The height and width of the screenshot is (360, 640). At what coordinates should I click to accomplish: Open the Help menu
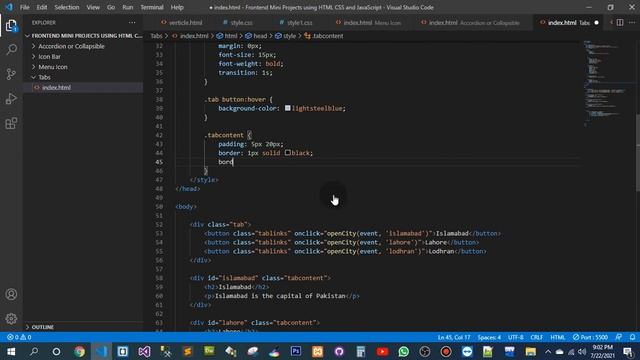pyautogui.click(x=177, y=7)
